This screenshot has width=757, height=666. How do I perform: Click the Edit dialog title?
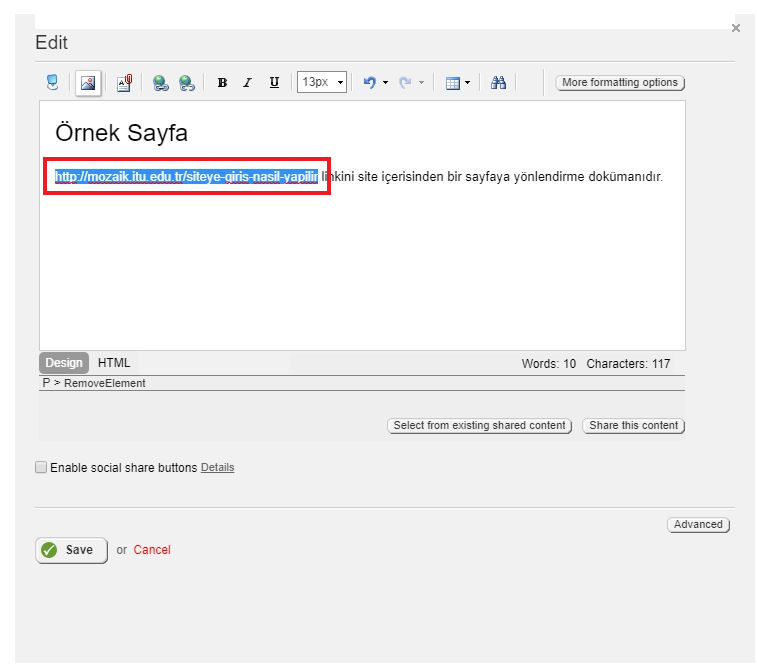click(51, 42)
